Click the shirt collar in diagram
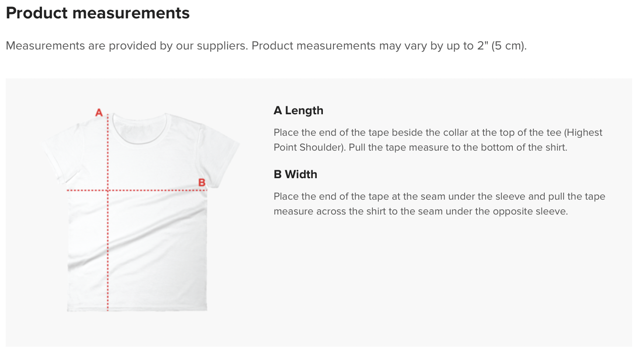The width and height of the screenshot is (644, 359). (140, 128)
